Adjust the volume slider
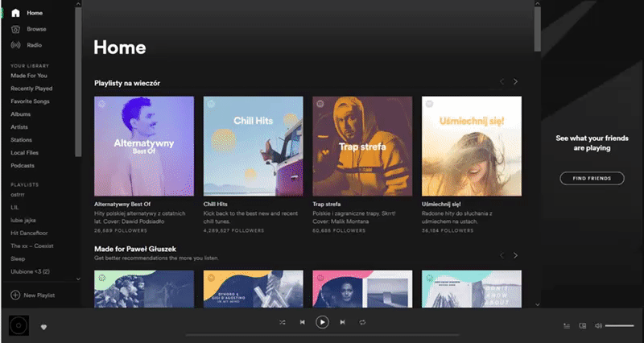 point(619,326)
